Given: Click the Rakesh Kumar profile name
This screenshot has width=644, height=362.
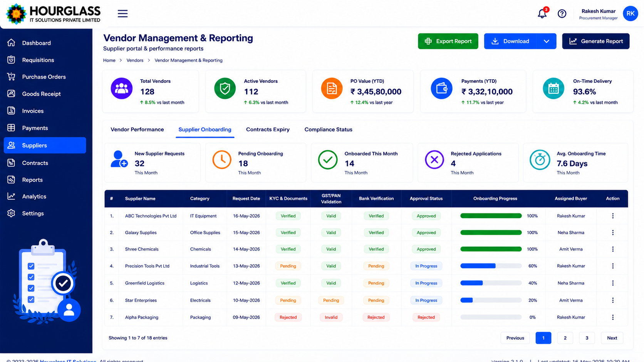Looking at the screenshot, I should 599,11.
